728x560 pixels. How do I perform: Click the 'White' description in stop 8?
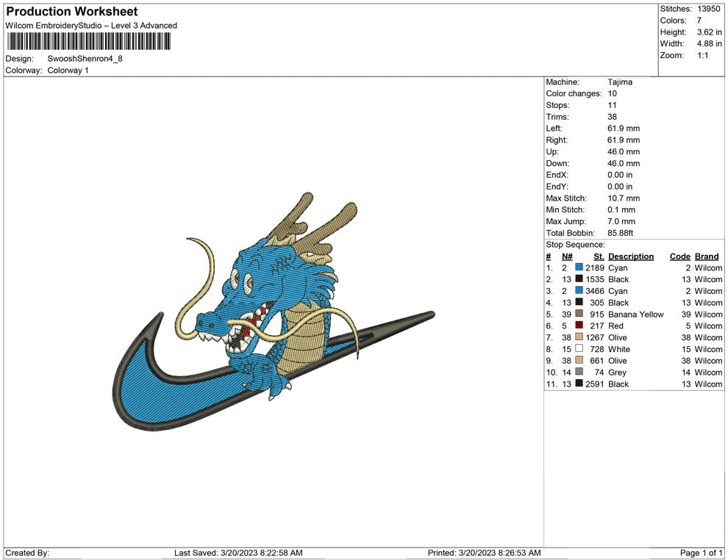click(619, 349)
